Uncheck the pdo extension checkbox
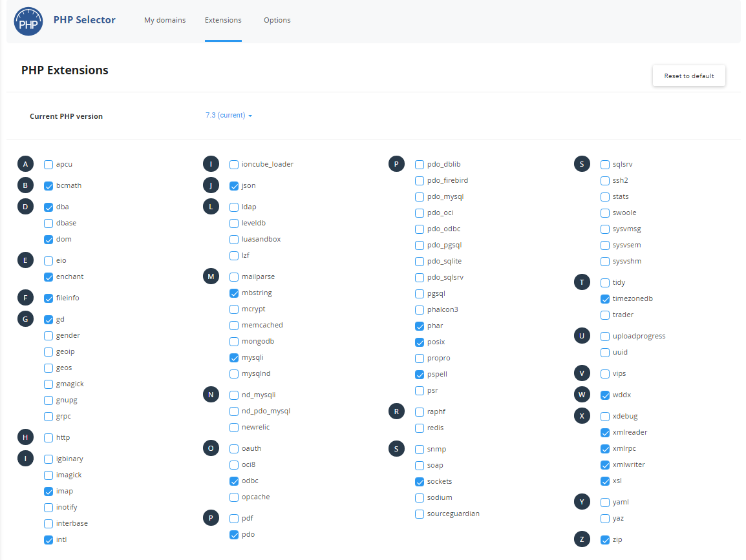 click(x=234, y=535)
